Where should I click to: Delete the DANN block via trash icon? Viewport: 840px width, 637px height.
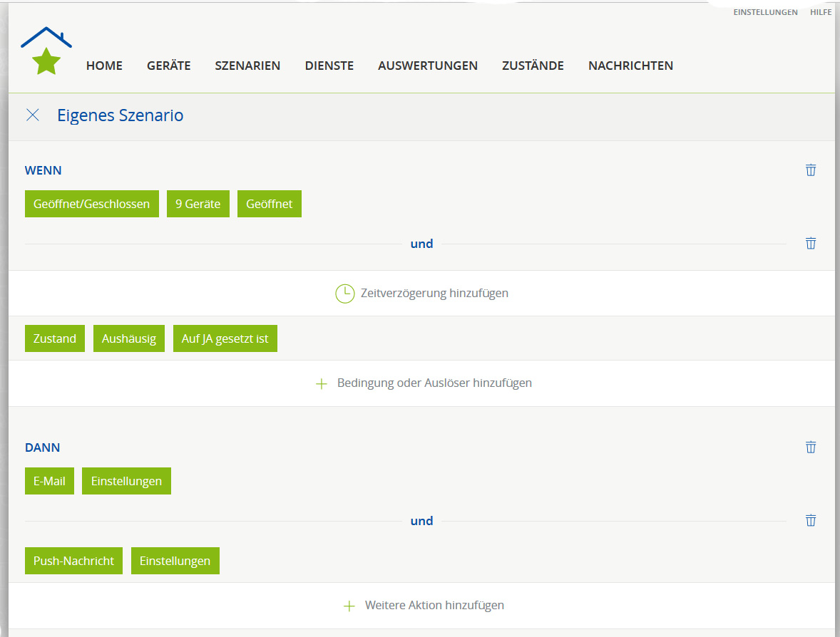point(810,447)
